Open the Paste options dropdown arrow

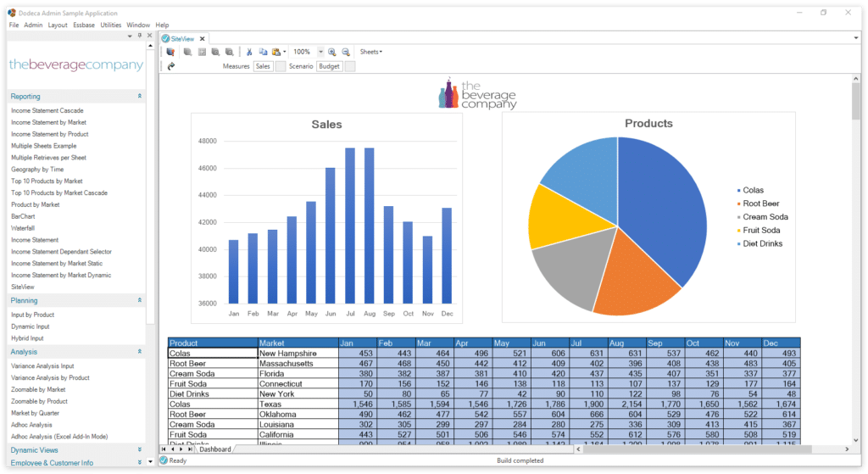285,52
